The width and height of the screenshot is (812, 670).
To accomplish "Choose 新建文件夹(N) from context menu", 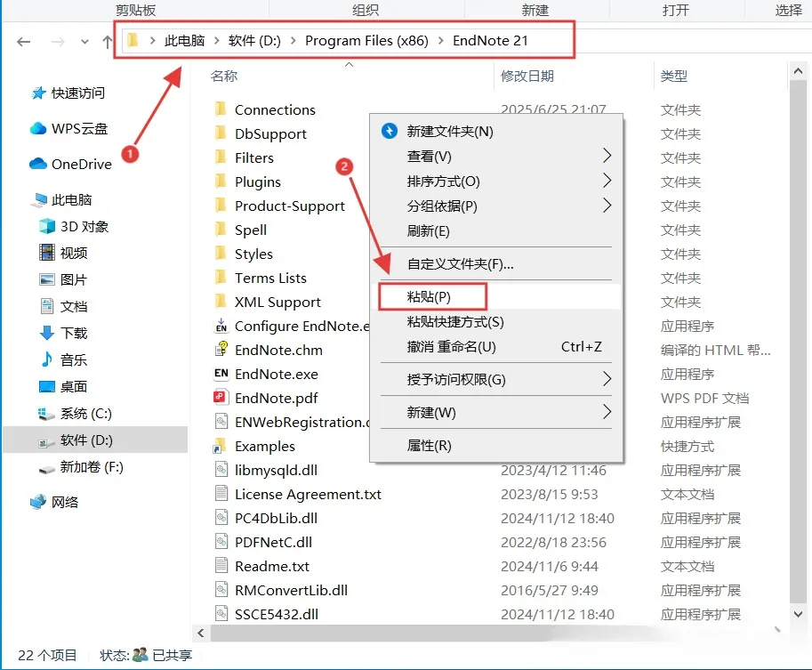I will 497,132.
